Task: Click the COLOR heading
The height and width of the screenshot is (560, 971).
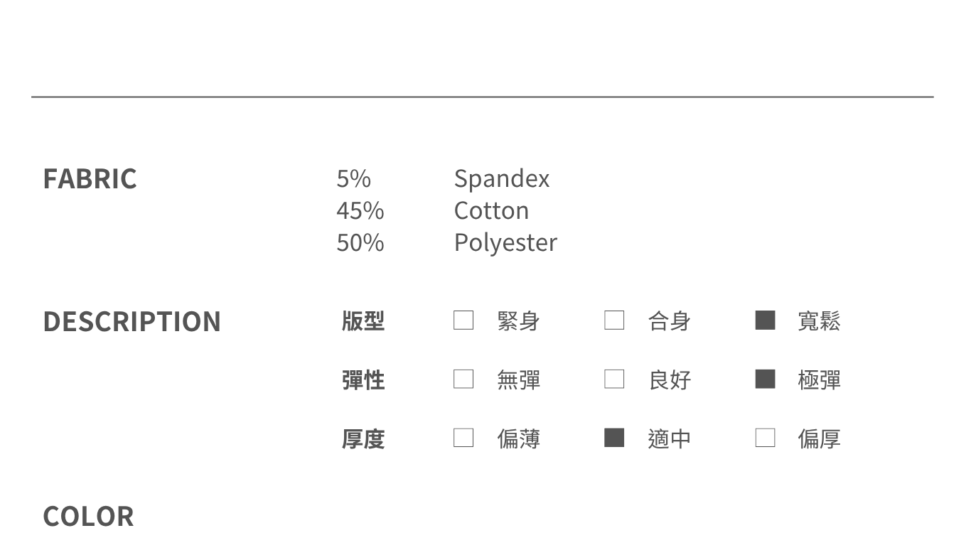Action: click(88, 517)
